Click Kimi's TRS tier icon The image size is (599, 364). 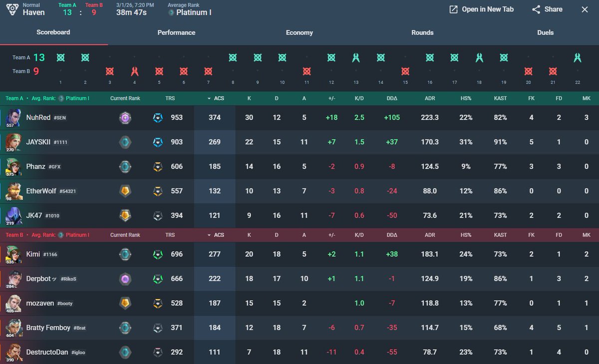click(158, 254)
